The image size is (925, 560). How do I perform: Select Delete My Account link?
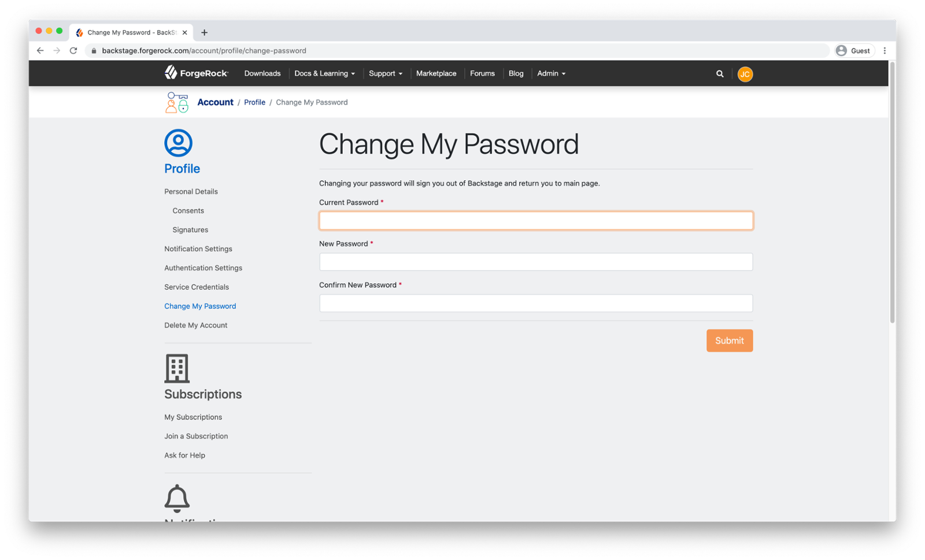[x=195, y=325]
